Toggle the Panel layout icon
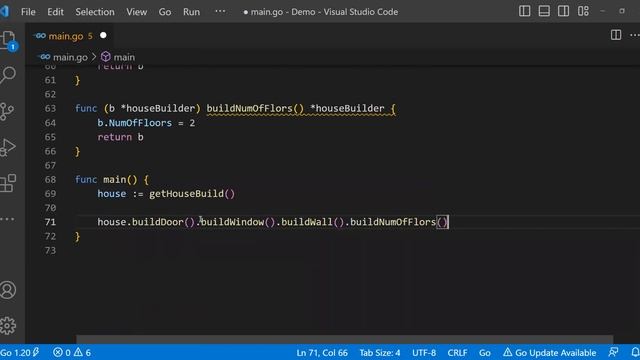Screen dimensions: 640x360 pyautogui.click(x=544, y=11)
